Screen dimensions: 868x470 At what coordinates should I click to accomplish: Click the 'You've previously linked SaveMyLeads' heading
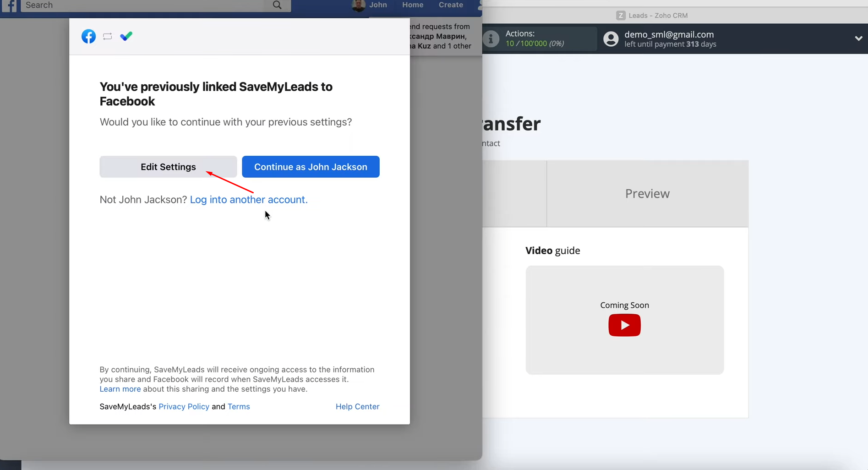216,94
